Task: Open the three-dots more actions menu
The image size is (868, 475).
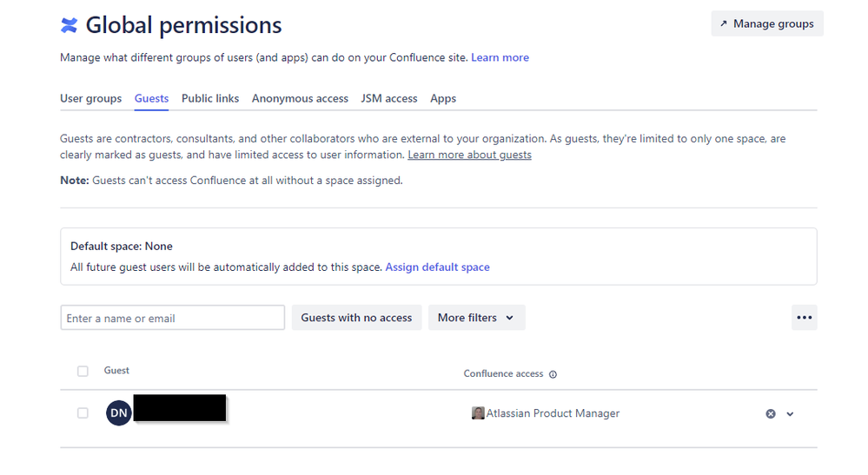Action: coord(804,318)
